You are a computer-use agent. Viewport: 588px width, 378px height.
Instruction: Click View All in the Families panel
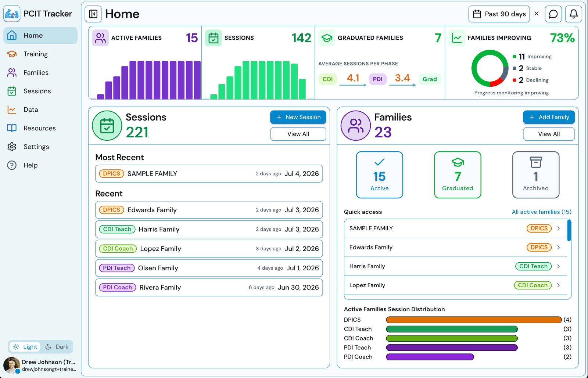pyautogui.click(x=549, y=134)
